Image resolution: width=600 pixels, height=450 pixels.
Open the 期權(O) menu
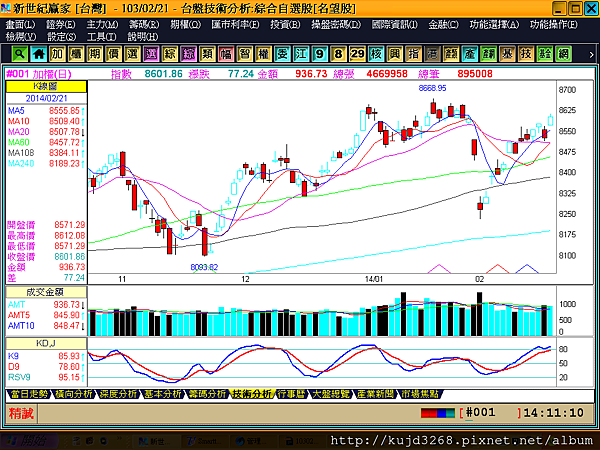coord(186,25)
